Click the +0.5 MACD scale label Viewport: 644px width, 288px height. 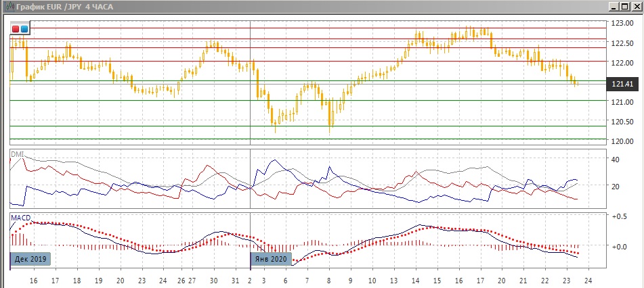[x=618, y=216]
